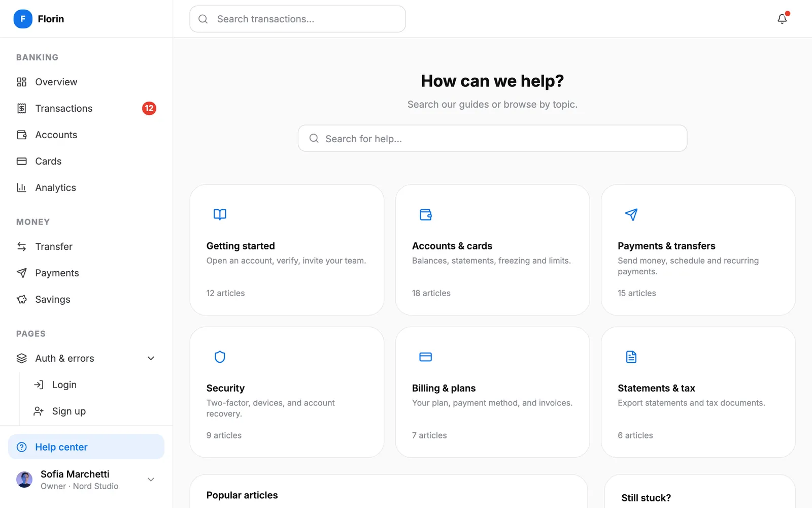812x508 pixels.
Task: Open the Payments & transfers topic
Action: 698,250
